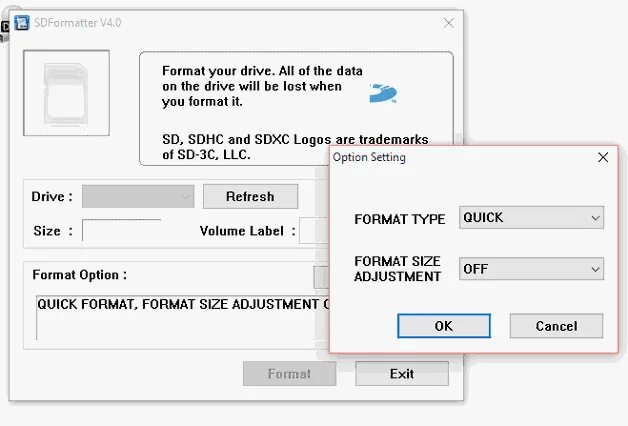The image size is (628, 426).
Task: Click the 'Option Setting' dialog title
Action: (x=369, y=157)
